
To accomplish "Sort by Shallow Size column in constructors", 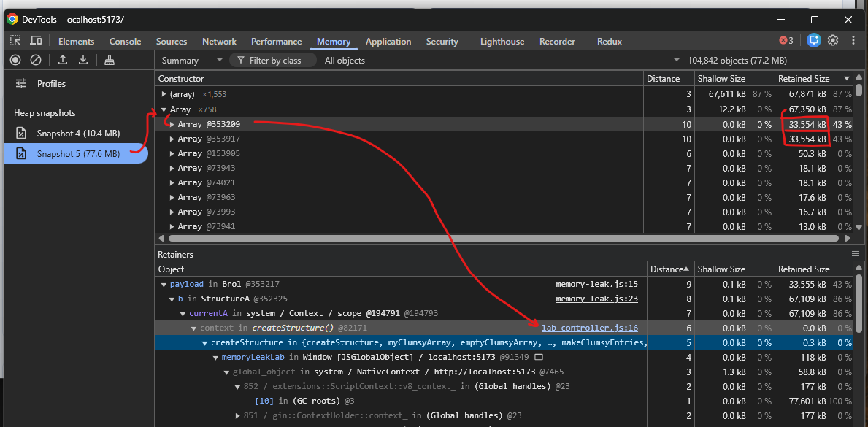I will (734, 79).
